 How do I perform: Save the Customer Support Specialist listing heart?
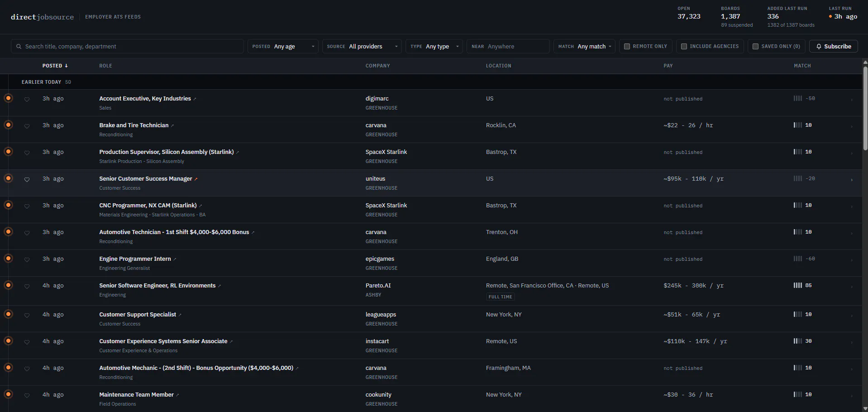(27, 315)
